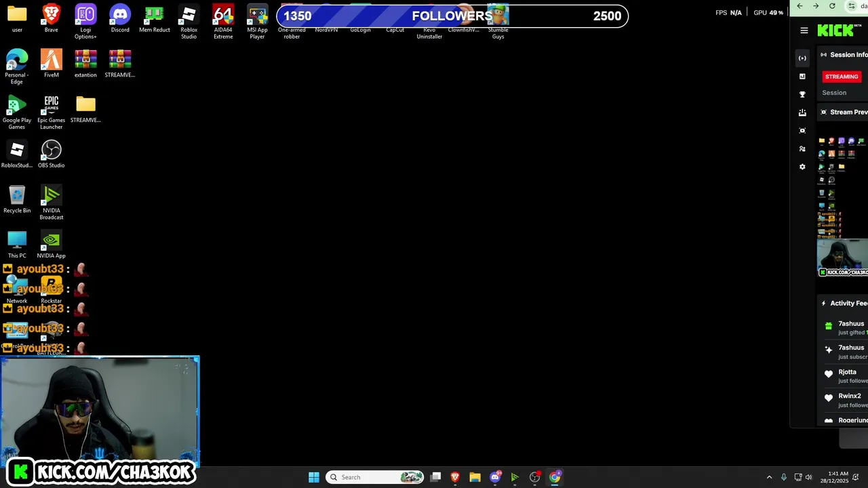Click the Stream Preview thumbnail in Kick
The image size is (868, 488).
coord(842,205)
